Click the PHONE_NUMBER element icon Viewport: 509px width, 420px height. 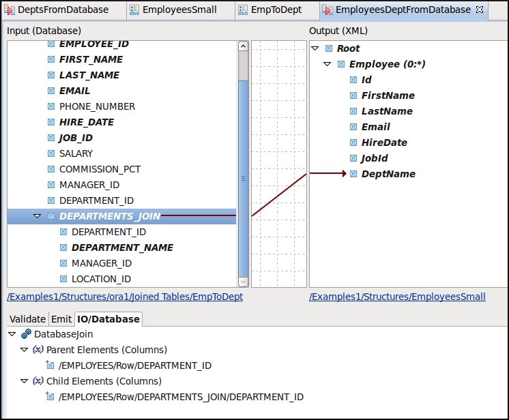coord(51,106)
